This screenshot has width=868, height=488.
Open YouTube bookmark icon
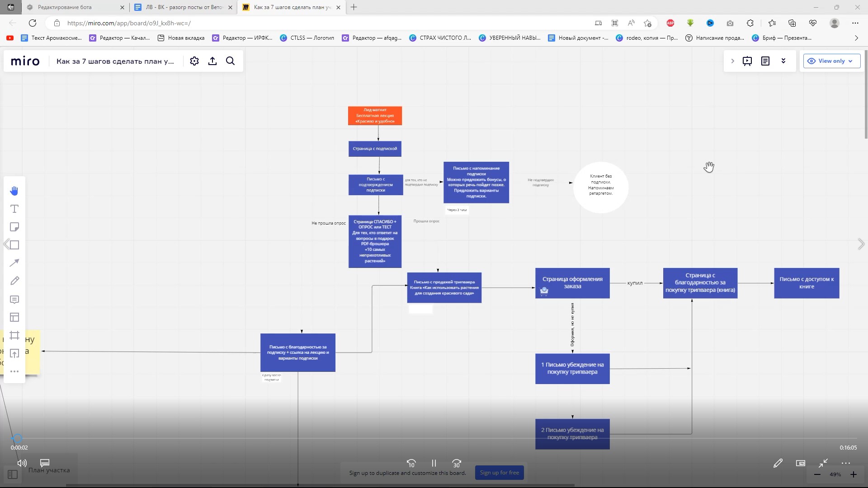(10, 38)
